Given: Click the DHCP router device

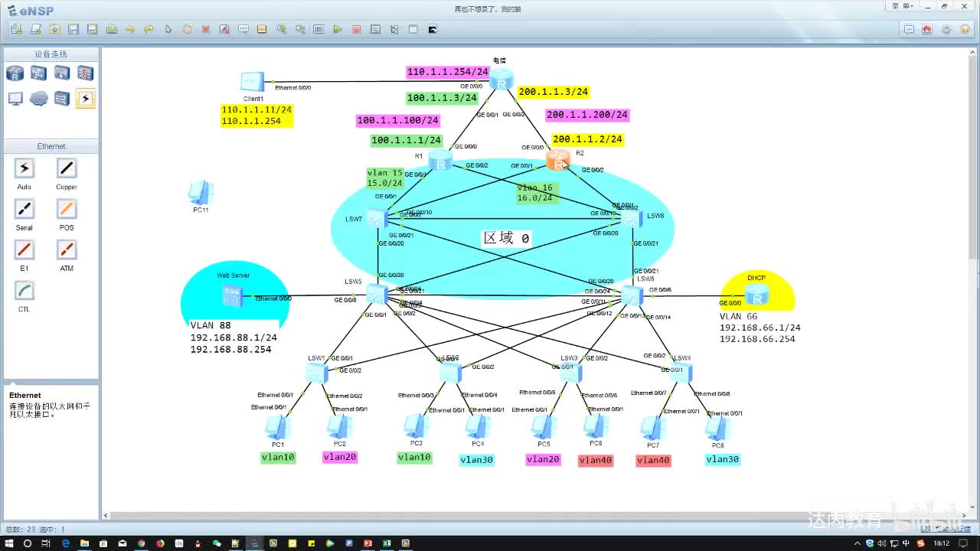Looking at the screenshot, I should (x=756, y=295).
